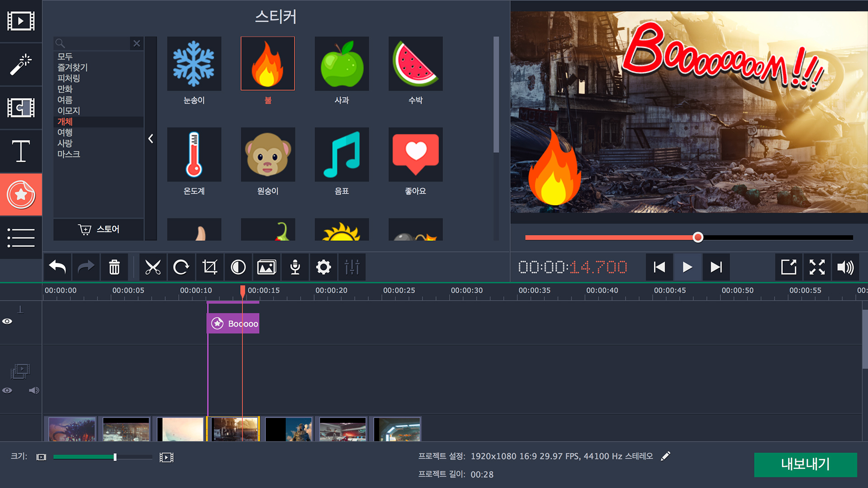This screenshot has width=868, height=488.
Task: Click the trash delete icon
Action: click(114, 267)
